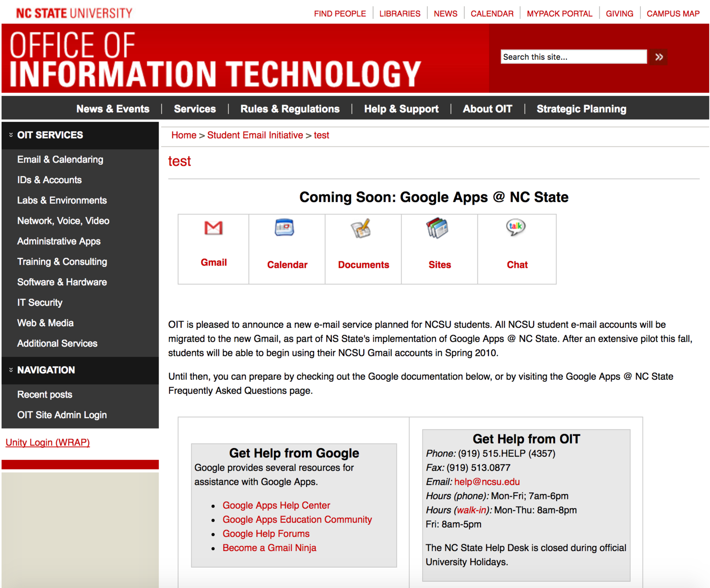
Task: Click the Gmail envelope icon
Action: [x=213, y=228]
